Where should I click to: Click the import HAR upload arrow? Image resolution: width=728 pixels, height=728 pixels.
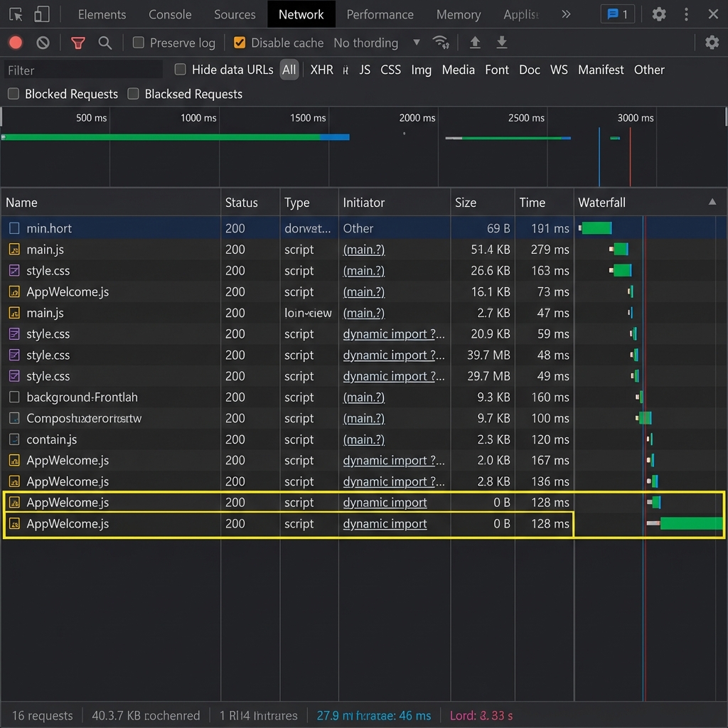point(475,43)
